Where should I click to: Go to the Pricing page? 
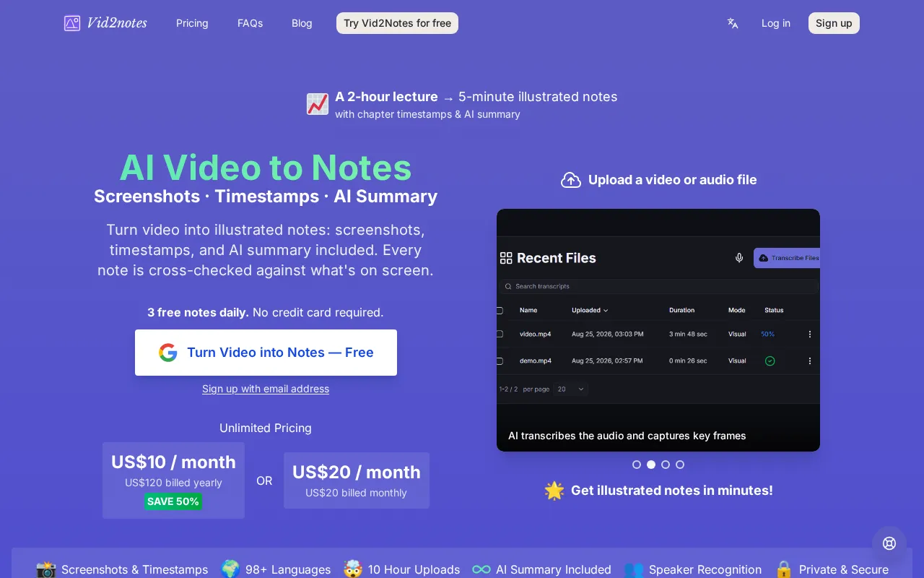pos(192,23)
